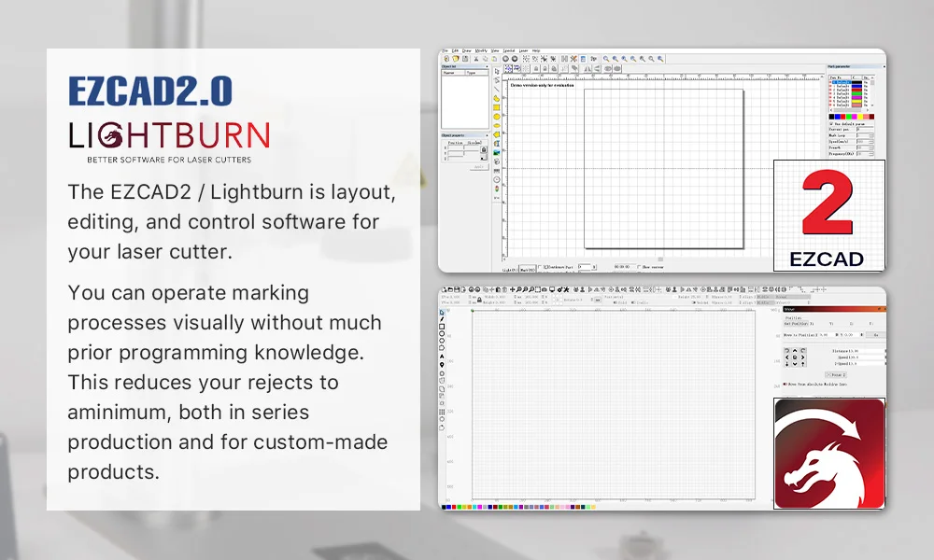Select pen 0 Default row in pen list
The width and height of the screenshot is (934, 560).
click(x=849, y=82)
